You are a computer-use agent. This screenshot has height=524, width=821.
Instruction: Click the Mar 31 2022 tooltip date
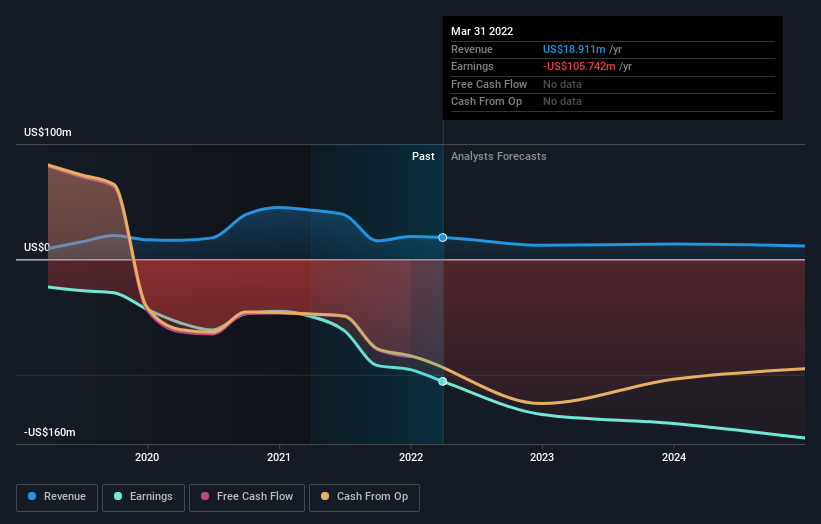pos(482,31)
